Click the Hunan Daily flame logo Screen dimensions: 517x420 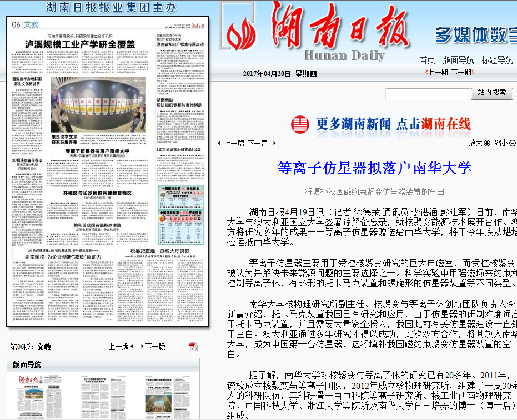pyautogui.click(x=240, y=33)
